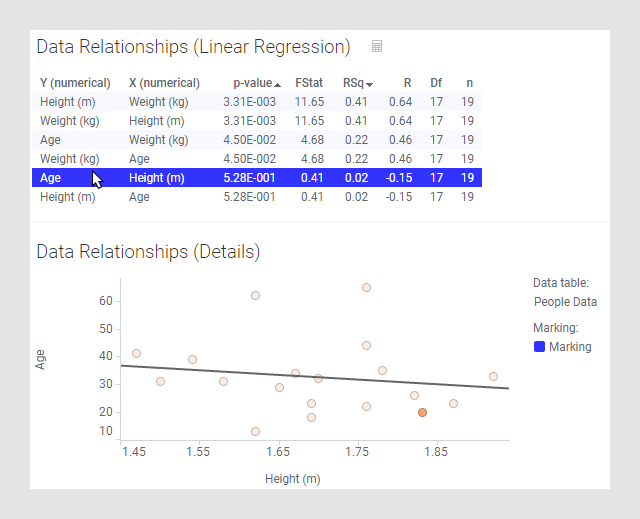
Task: Click the X (numerical) column header
Action: pyautogui.click(x=164, y=83)
